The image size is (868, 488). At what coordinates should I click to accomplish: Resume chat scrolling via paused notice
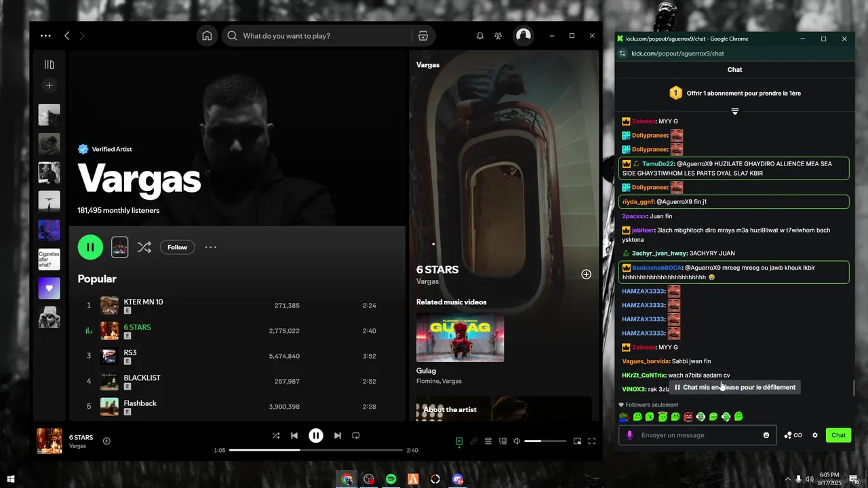pos(734,387)
